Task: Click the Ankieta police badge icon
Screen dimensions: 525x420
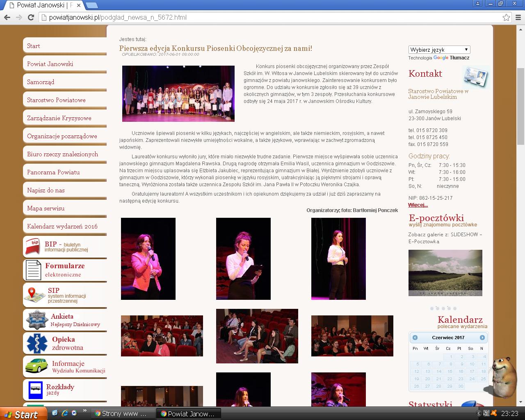Action: tap(37, 320)
